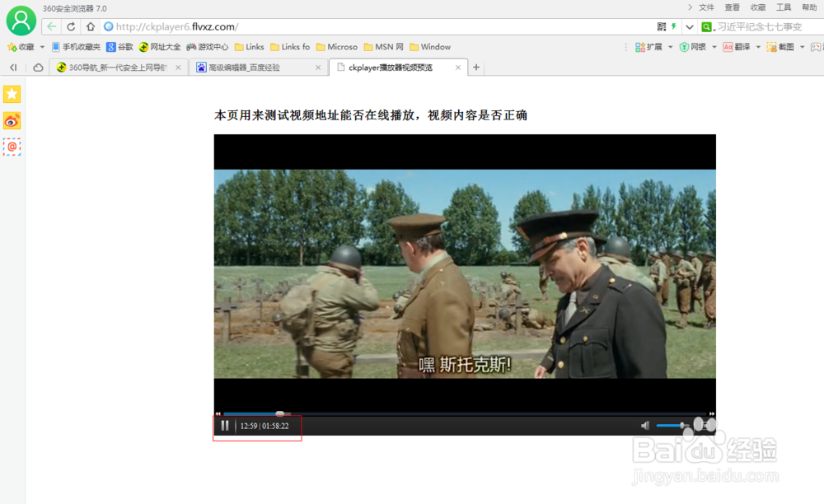
Task: Click the video frame area
Action: pos(465,273)
